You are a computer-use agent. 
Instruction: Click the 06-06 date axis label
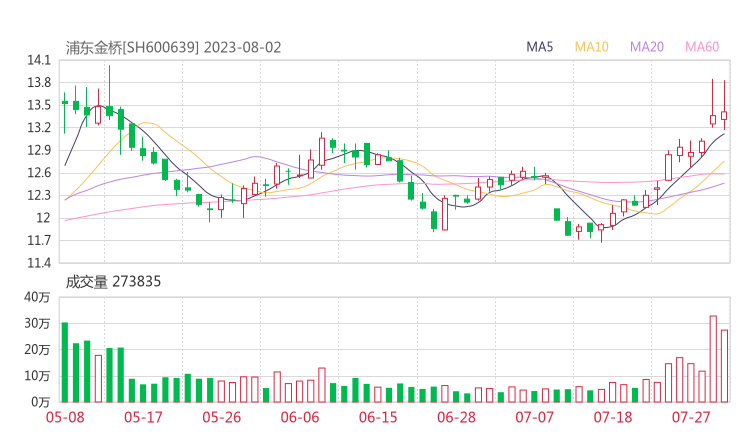[300, 417]
